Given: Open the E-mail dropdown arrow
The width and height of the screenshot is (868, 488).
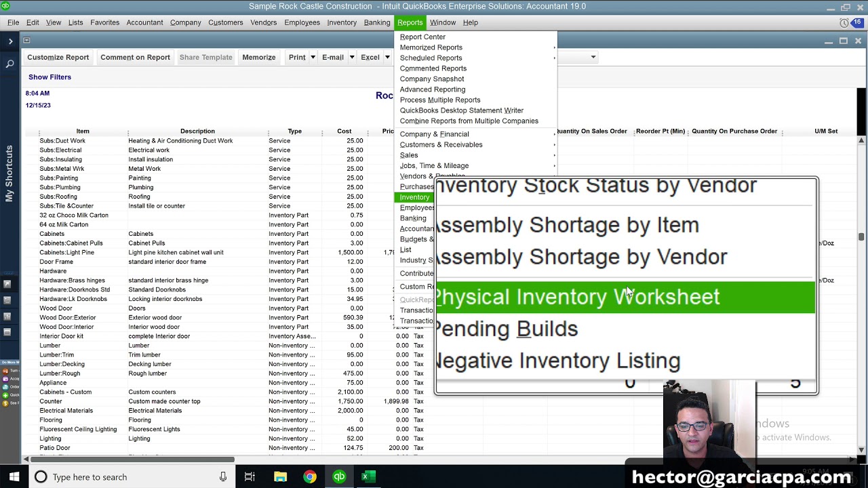Looking at the screenshot, I should pos(351,58).
